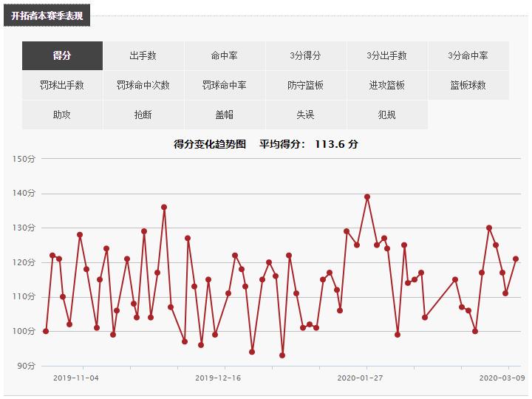Click the 120分 y-axis label
532x399 pixels.
[24, 262]
